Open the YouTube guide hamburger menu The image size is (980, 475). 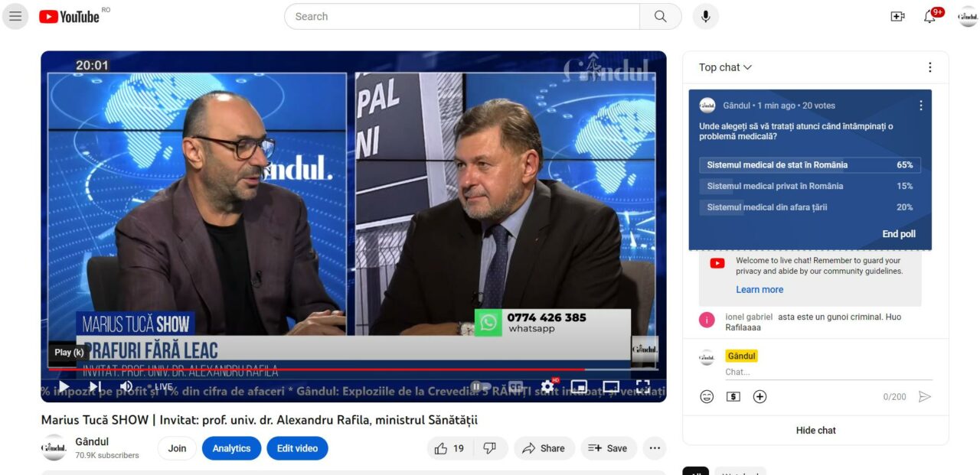tap(15, 16)
